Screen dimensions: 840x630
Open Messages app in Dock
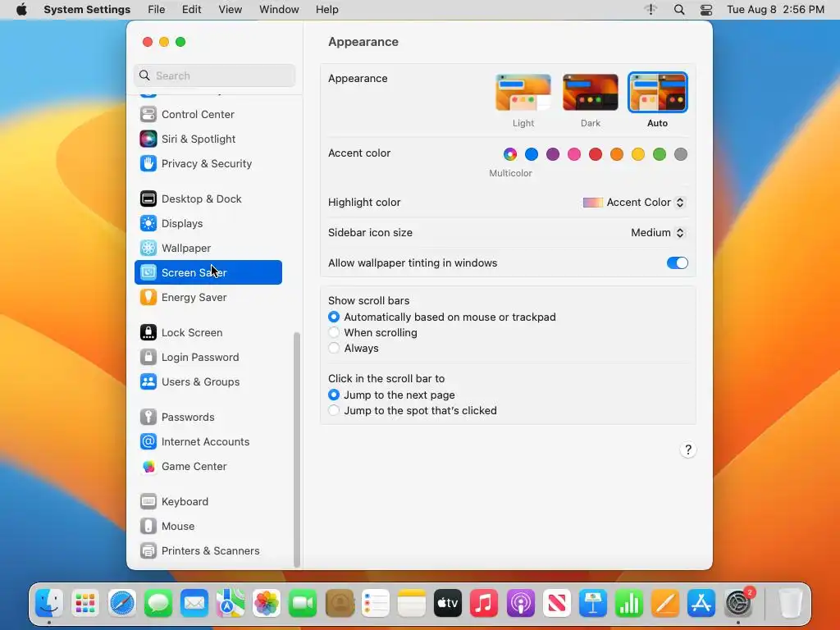(x=158, y=603)
